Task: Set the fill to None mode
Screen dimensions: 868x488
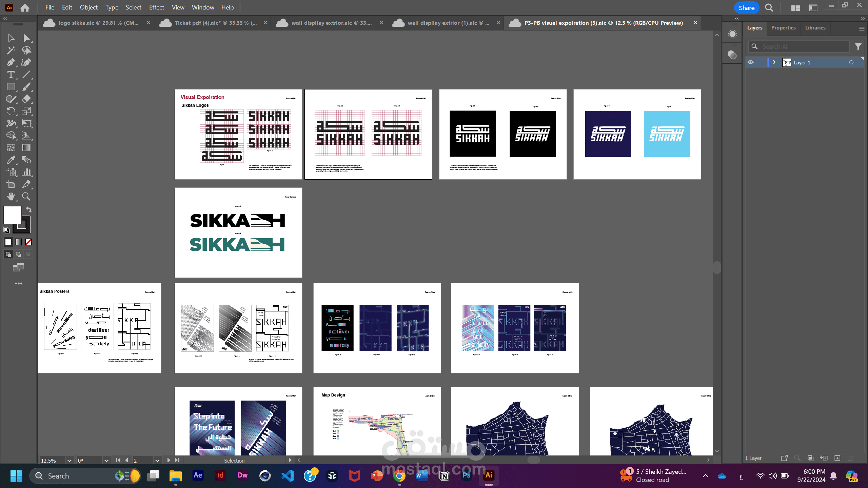Action: point(28,242)
